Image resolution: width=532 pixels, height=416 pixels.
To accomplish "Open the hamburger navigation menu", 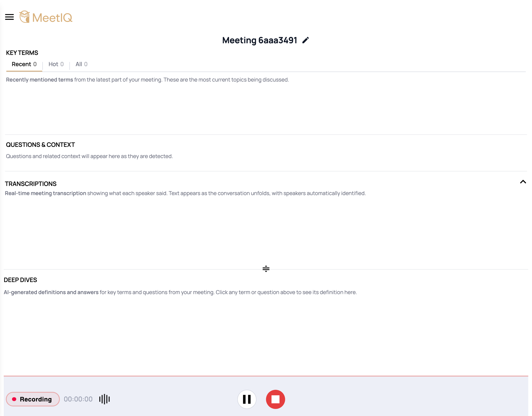I will coord(10,17).
